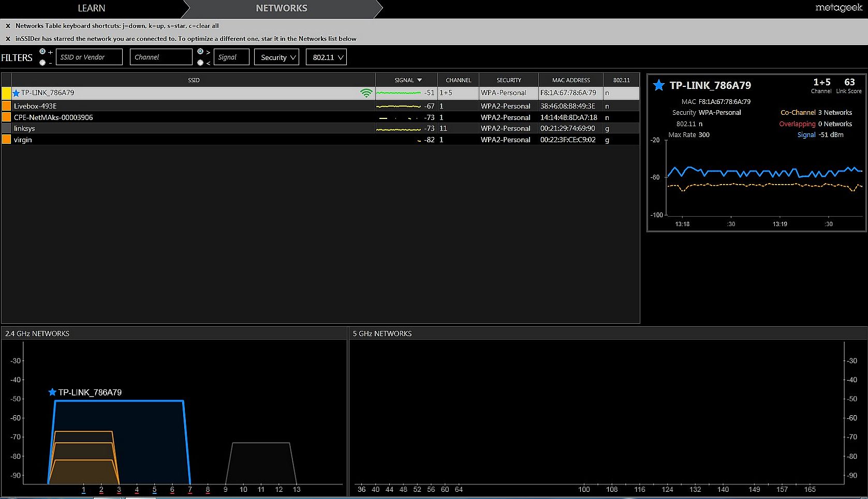Click the Channel filter field

tap(161, 57)
